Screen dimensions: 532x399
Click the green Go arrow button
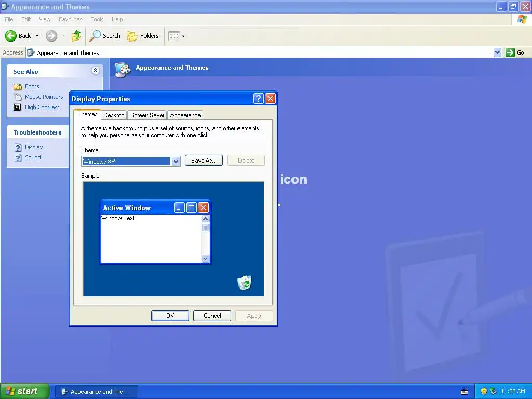click(x=510, y=52)
